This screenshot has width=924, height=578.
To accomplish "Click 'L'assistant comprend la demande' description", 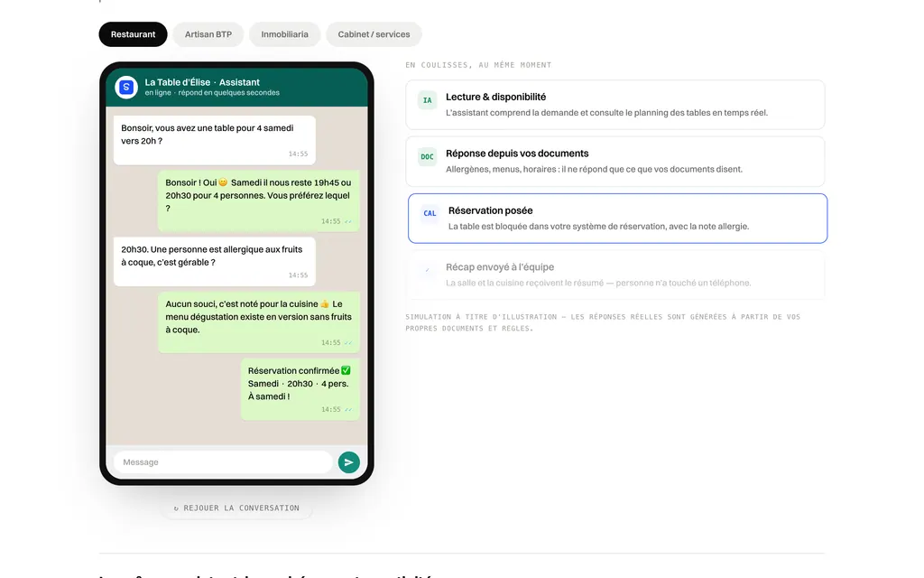I will point(606,113).
